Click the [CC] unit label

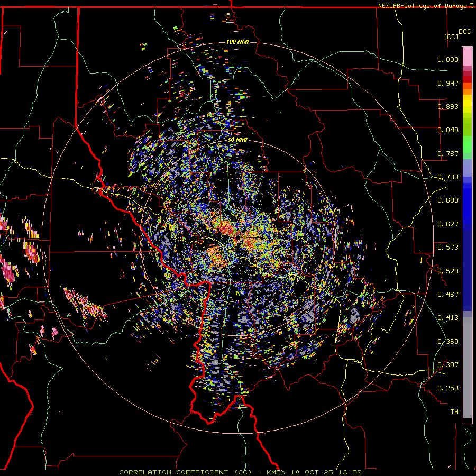(x=452, y=36)
